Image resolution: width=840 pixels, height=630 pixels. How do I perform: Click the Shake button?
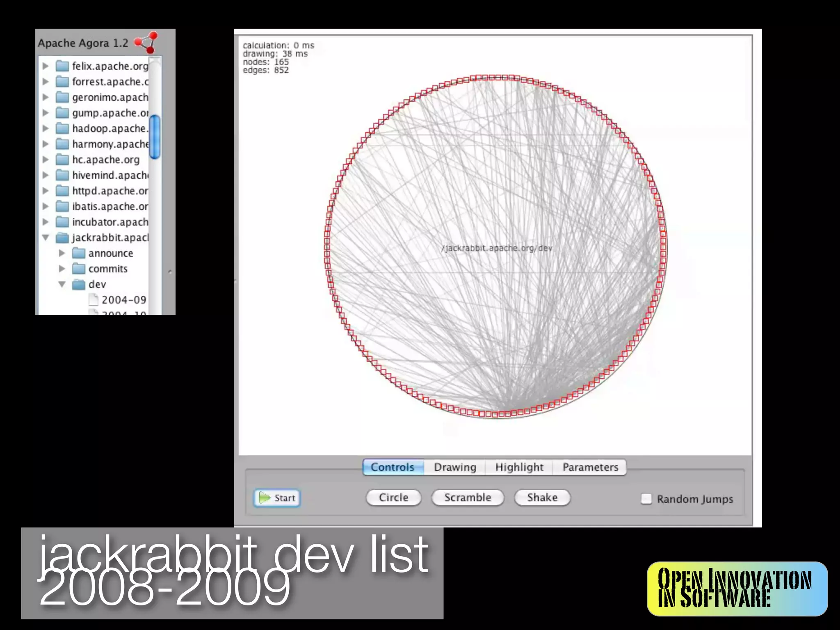[x=542, y=498]
